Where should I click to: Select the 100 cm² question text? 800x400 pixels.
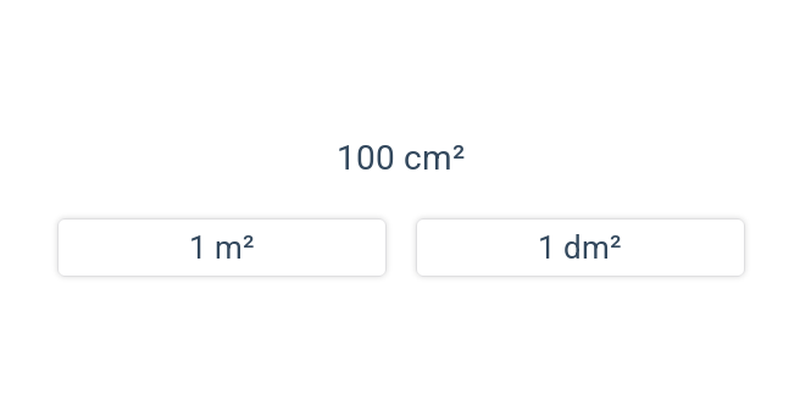[x=400, y=158]
